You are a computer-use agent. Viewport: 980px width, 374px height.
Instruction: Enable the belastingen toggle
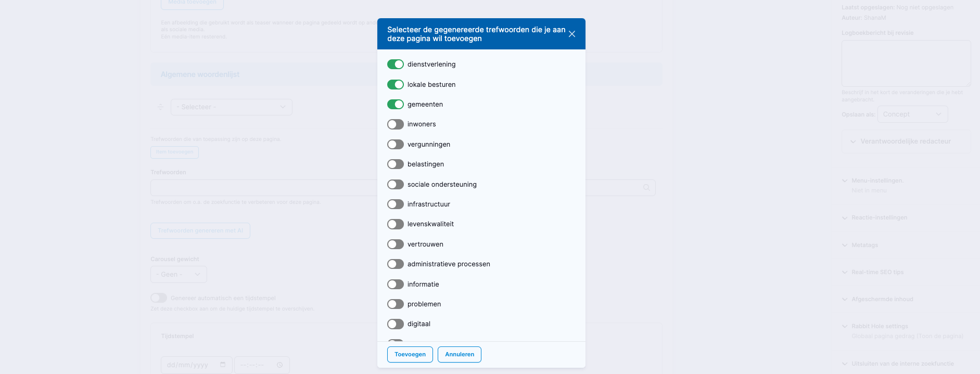[x=396, y=164]
